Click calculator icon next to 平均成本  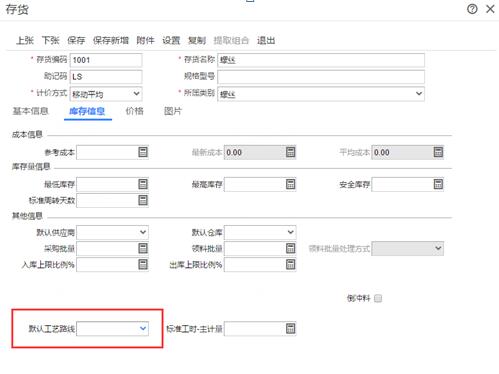(438, 152)
